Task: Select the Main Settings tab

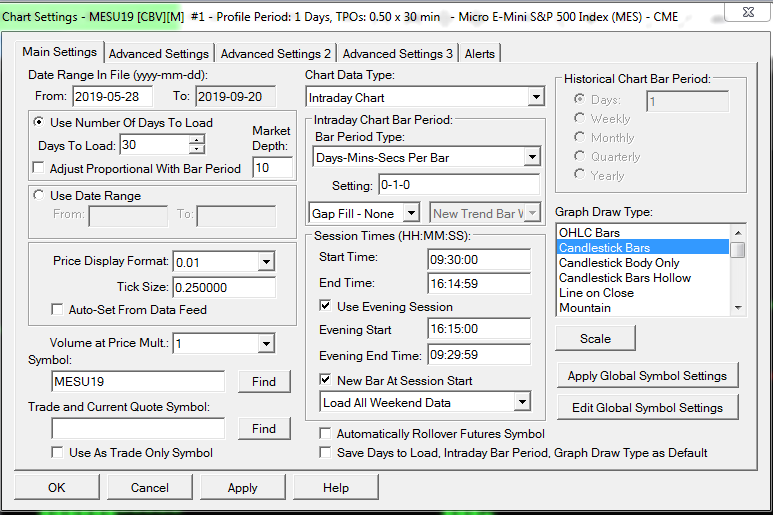Action: (60, 52)
